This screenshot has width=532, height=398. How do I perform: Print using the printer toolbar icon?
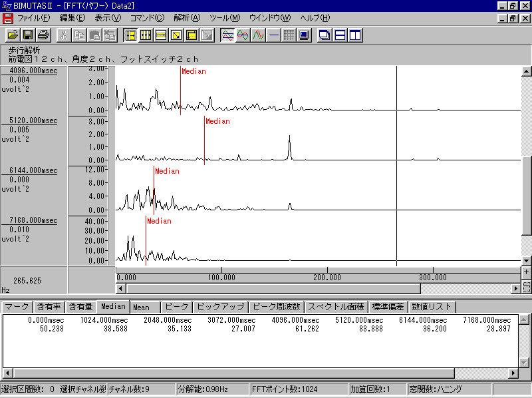43,35
